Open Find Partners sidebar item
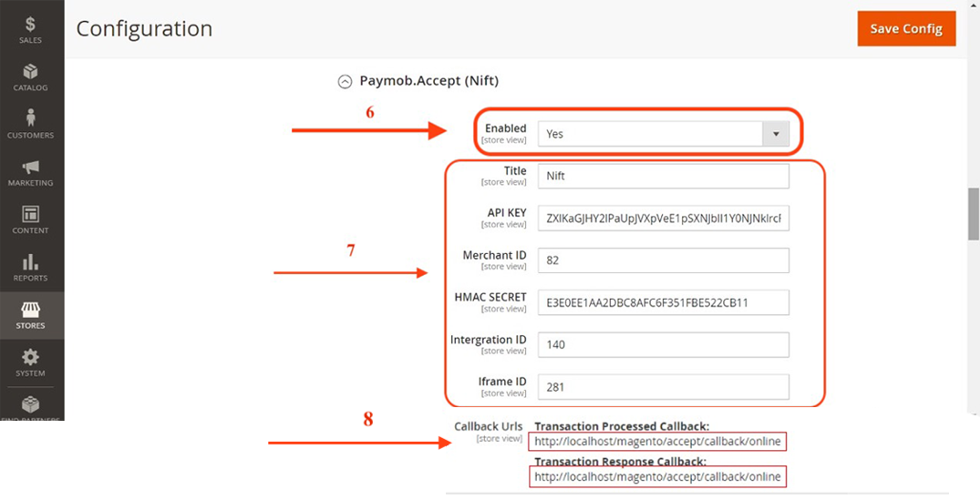 click(30, 408)
